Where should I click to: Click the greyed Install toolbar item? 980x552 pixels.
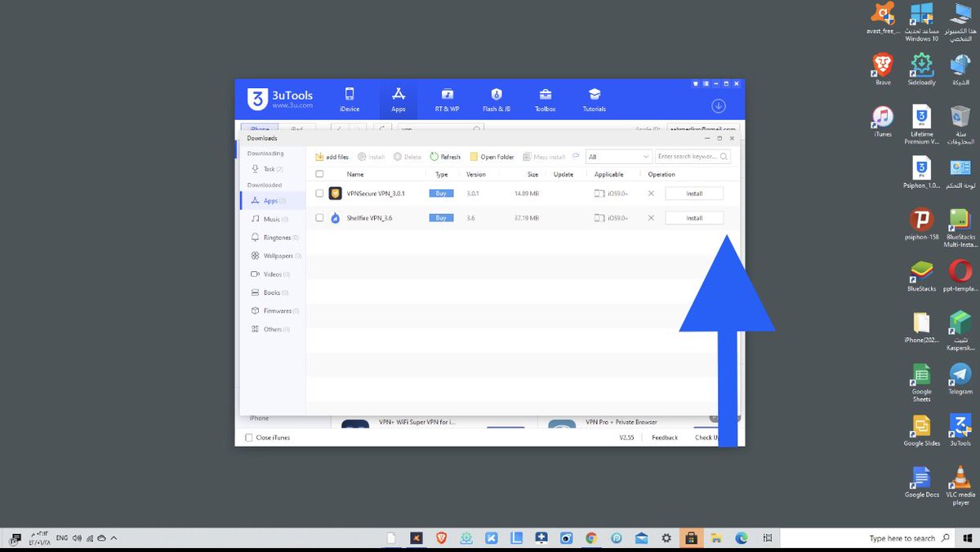371,157
